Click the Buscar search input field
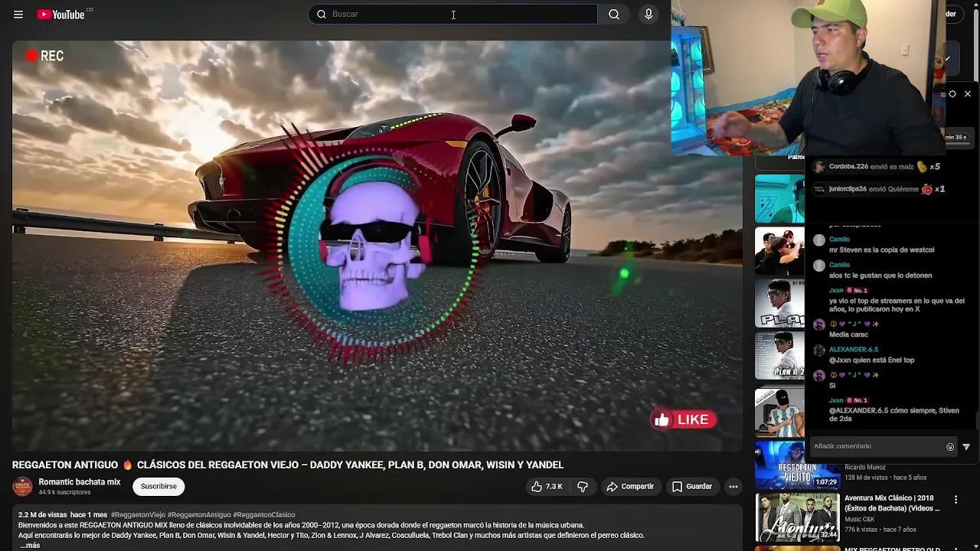This screenshot has height=551, width=980. (452, 14)
